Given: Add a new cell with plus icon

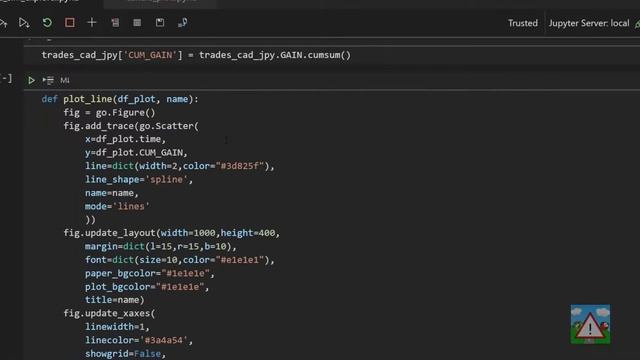Looking at the screenshot, I should point(92,22).
